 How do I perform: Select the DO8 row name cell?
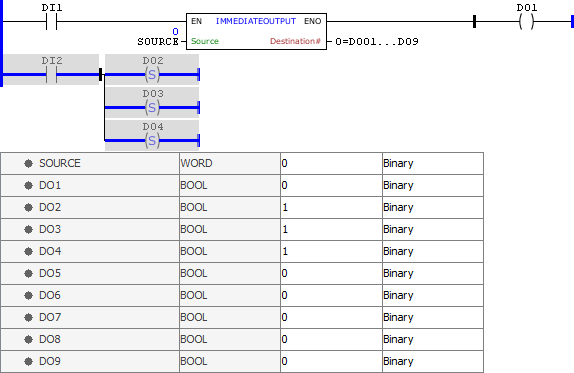point(90,339)
